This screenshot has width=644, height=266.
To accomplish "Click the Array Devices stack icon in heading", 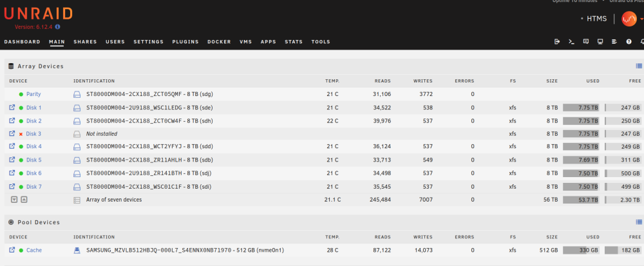I will [11, 66].
